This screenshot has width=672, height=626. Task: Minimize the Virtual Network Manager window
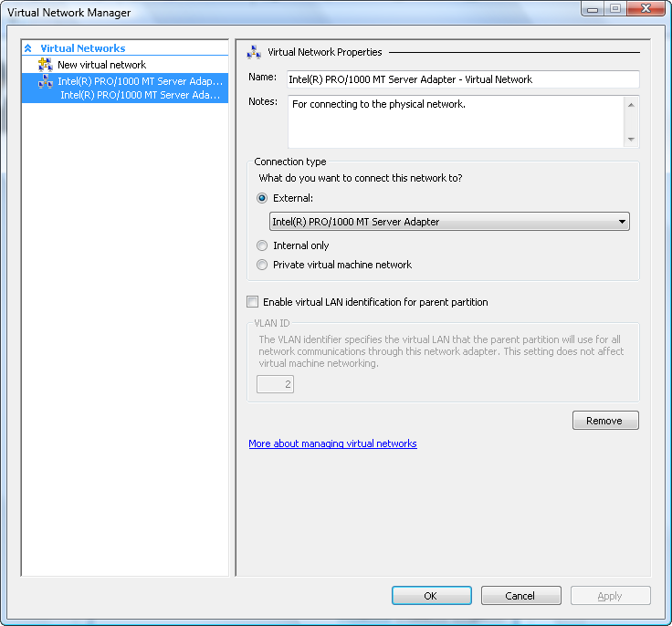click(x=593, y=8)
